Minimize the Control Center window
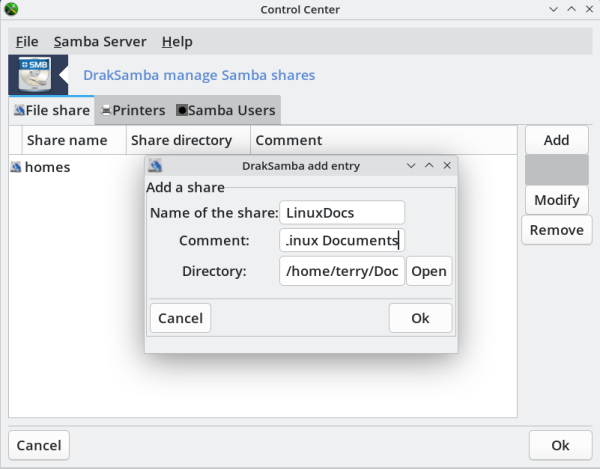Image resolution: width=600 pixels, height=469 pixels. pyautogui.click(x=553, y=9)
